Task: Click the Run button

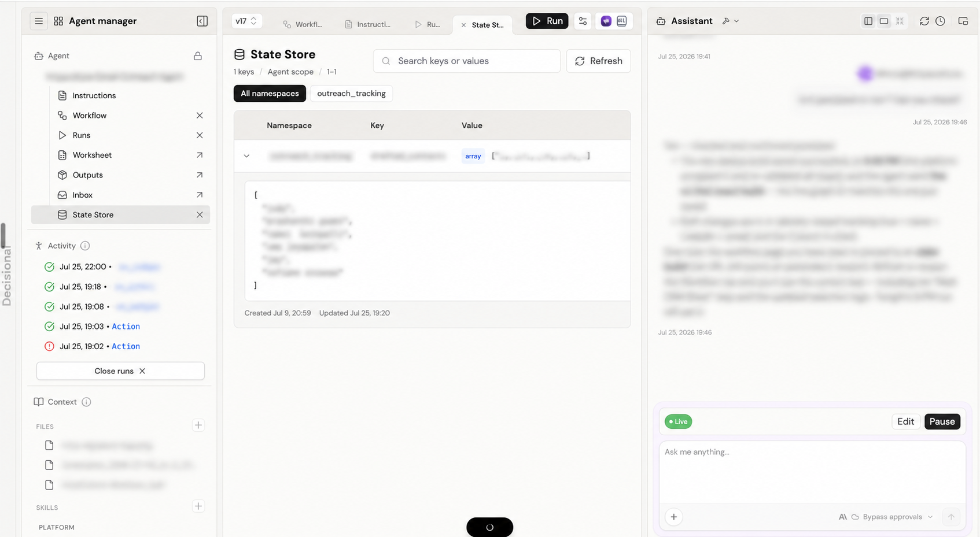Action: pyautogui.click(x=547, y=21)
